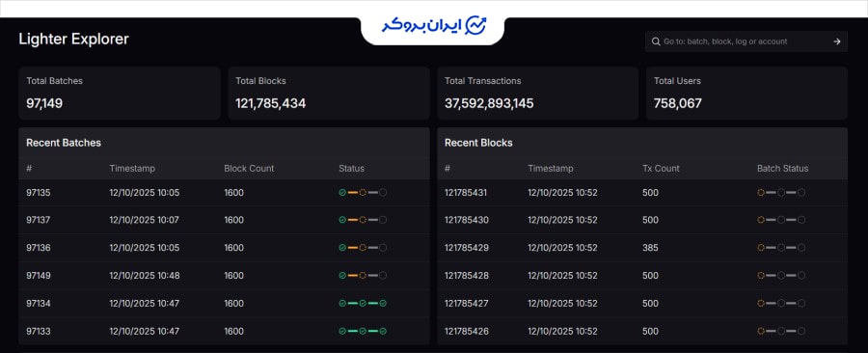Open batch number 97136

(39, 248)
